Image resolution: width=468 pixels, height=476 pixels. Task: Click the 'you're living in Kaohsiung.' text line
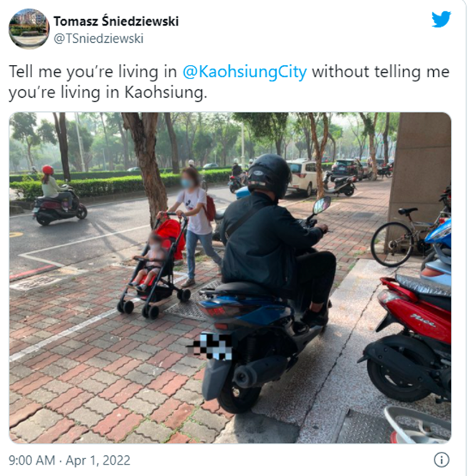coord(108,93)
